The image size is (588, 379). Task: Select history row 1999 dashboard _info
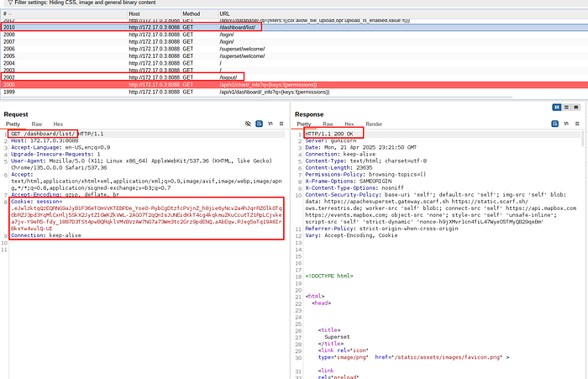[x=294, y=92]
